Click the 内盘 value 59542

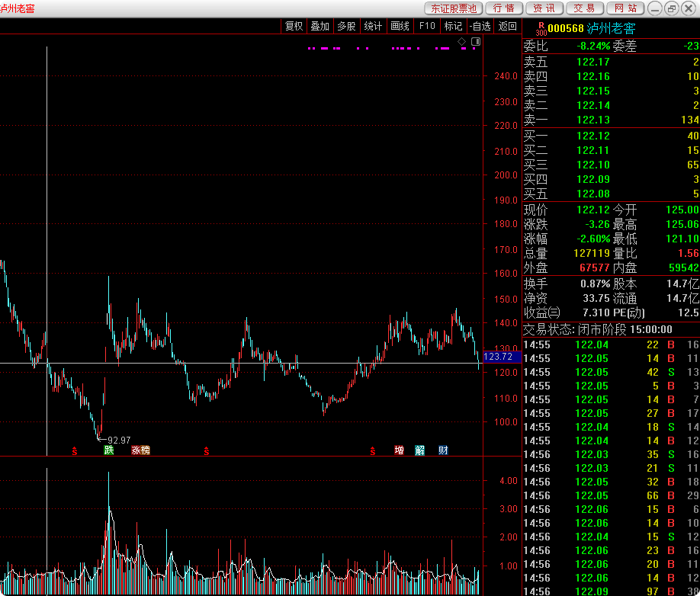point(683,268)
